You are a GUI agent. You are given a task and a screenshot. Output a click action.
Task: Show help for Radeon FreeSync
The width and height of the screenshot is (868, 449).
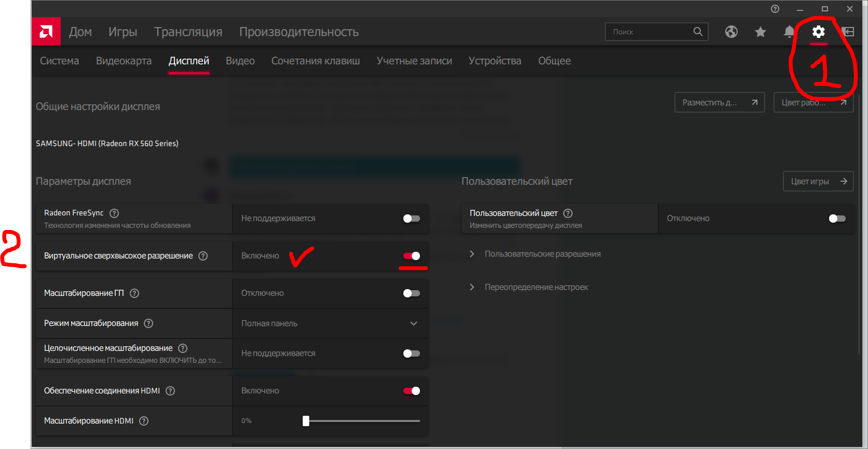(114, 213)
